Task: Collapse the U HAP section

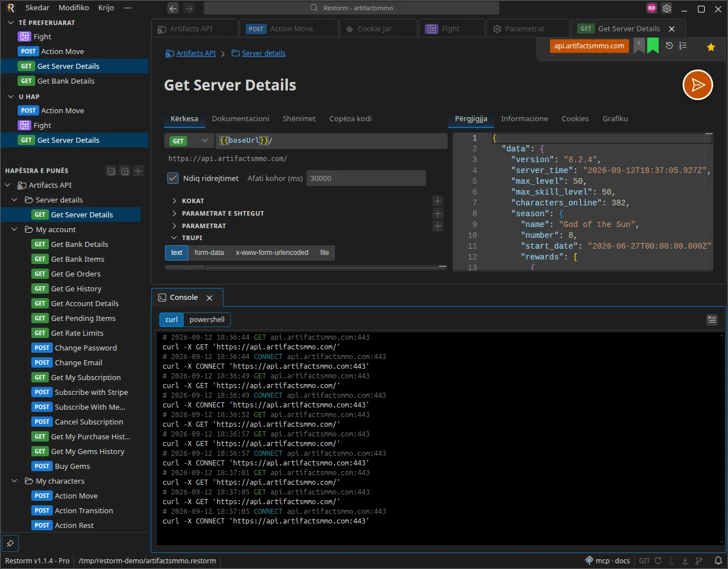Action: click(x=11, y=97)
